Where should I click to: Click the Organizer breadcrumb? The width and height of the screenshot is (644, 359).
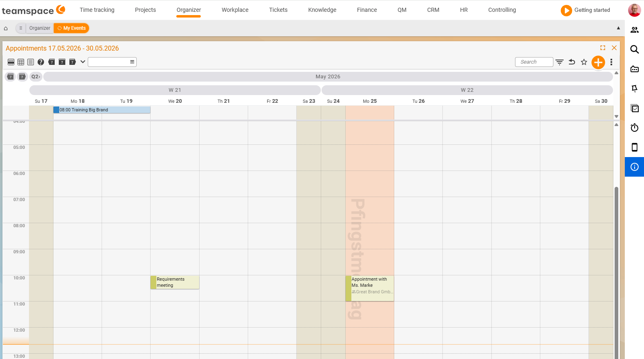coord(40,28)
